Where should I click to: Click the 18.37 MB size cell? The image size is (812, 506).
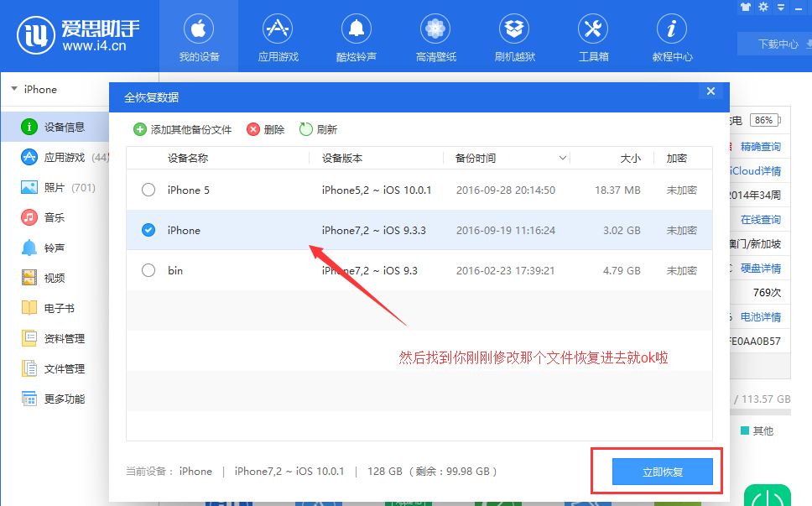pos(617,190)
